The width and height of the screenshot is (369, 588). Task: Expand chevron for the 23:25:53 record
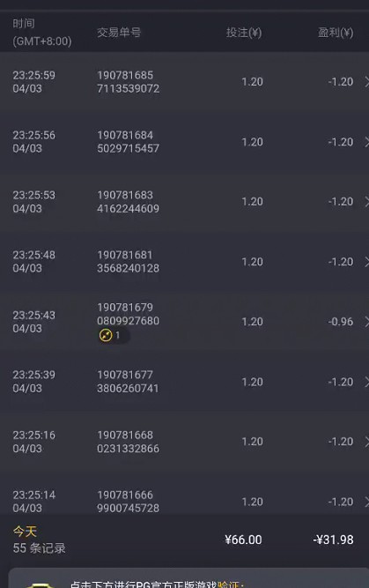coord(366,202)
